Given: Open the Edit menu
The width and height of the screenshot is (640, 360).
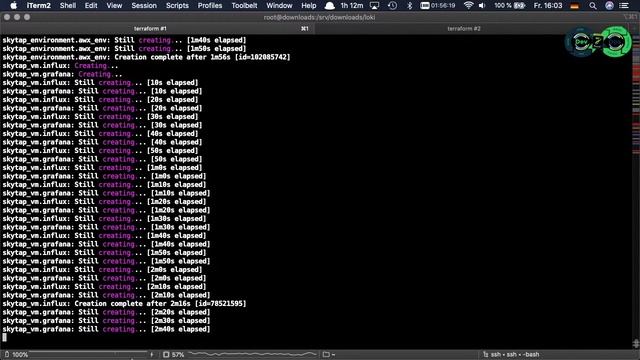Looking at the screenshot, I should point(91,6).
